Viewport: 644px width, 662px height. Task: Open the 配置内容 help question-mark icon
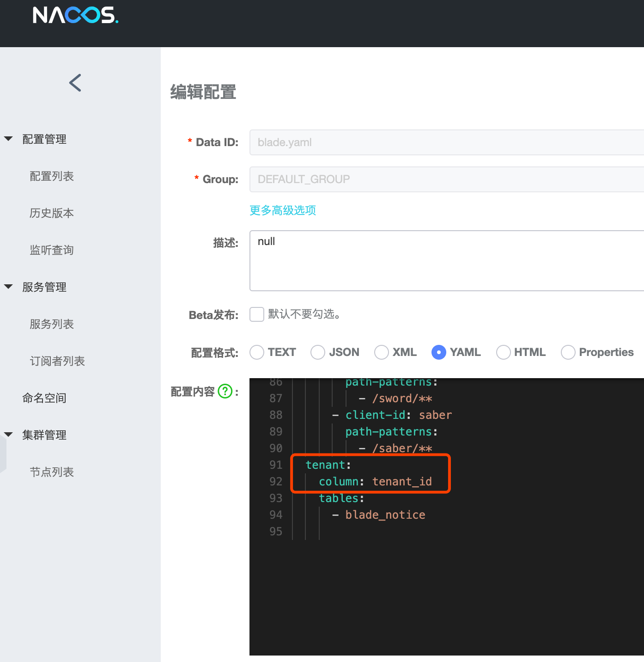[x=225, y=392]
